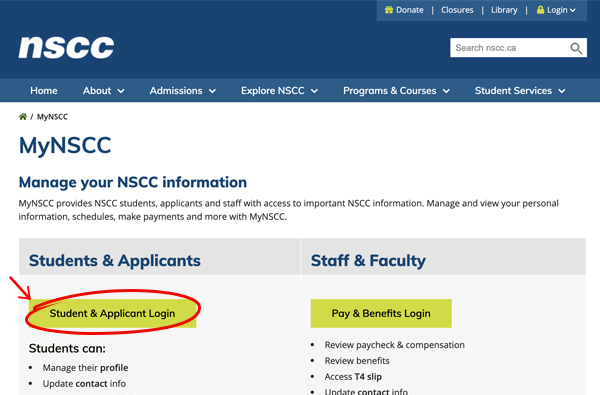Click the Pay & Benefits Login button
This screenshot has width=600, height=395.
click(x=381, y=313)
